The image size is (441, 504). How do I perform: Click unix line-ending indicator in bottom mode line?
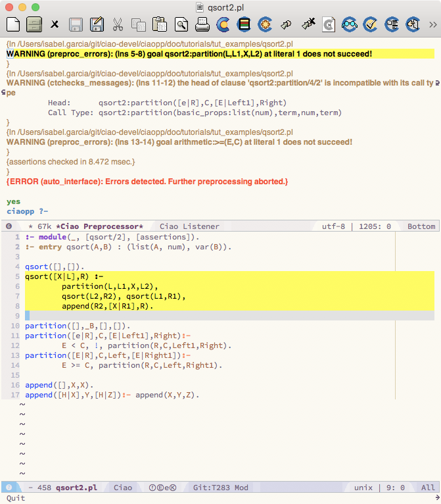coord(363,488)
